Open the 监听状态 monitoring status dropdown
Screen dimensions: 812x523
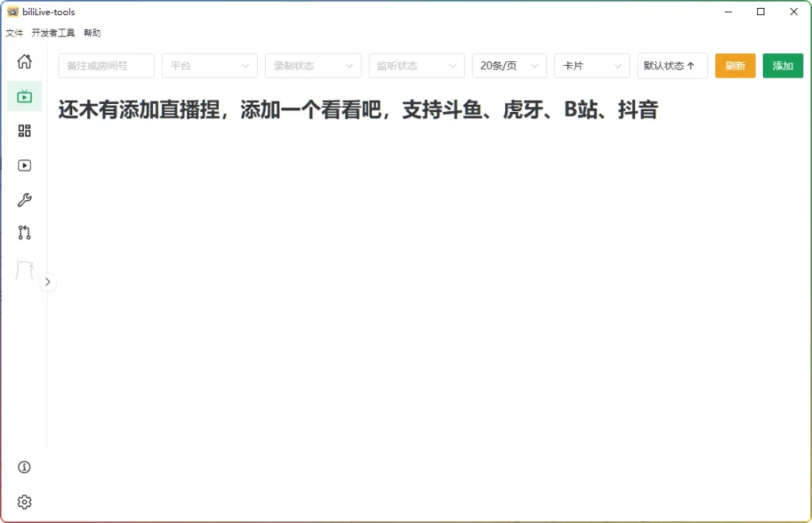(416, 66)
